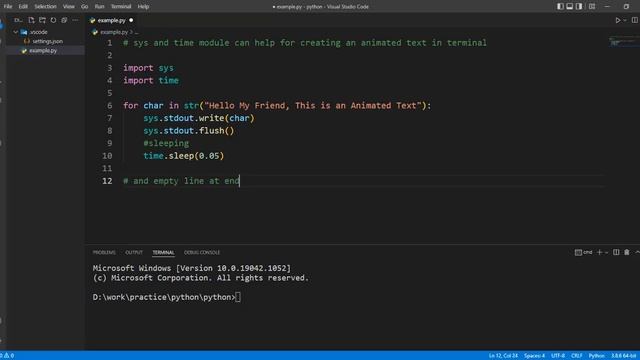Click the example.py breadcrumb
This screenshot has height=360, width=640.
pos(114,32)
